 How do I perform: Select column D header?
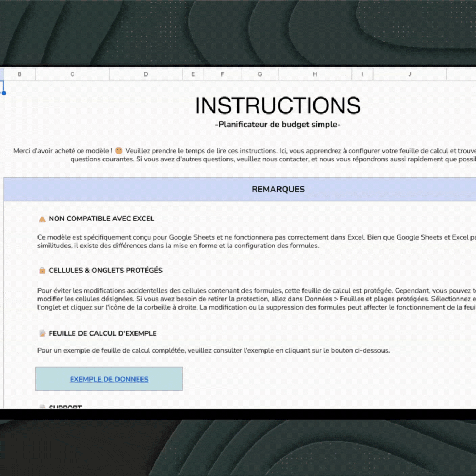pos(146,74)
